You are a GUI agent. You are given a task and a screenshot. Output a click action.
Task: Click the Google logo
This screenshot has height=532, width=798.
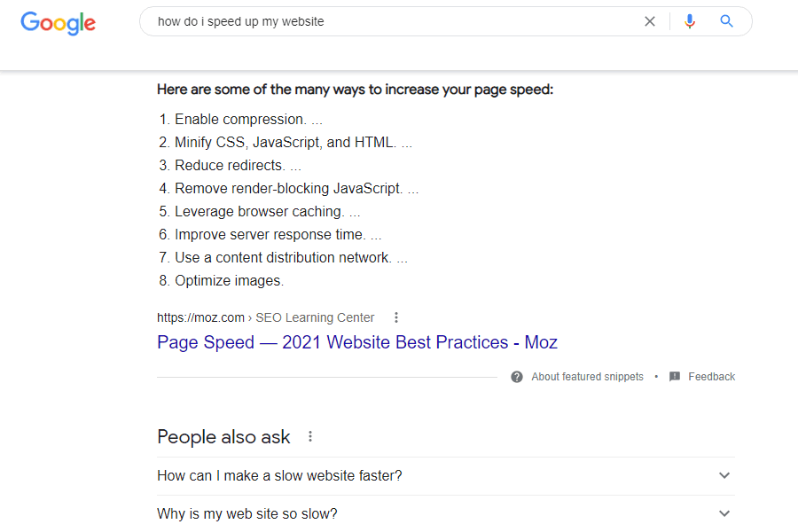(58, 23)
